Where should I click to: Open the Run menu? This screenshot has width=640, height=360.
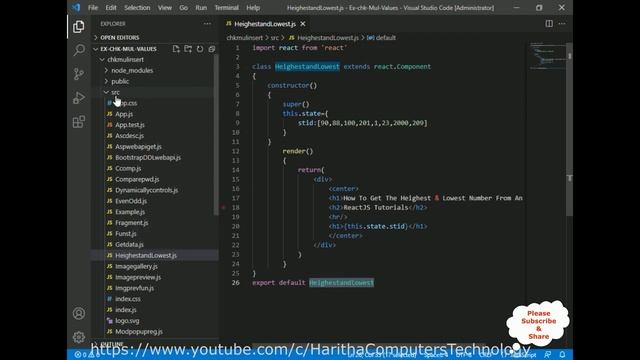click(x=201, y=8)
